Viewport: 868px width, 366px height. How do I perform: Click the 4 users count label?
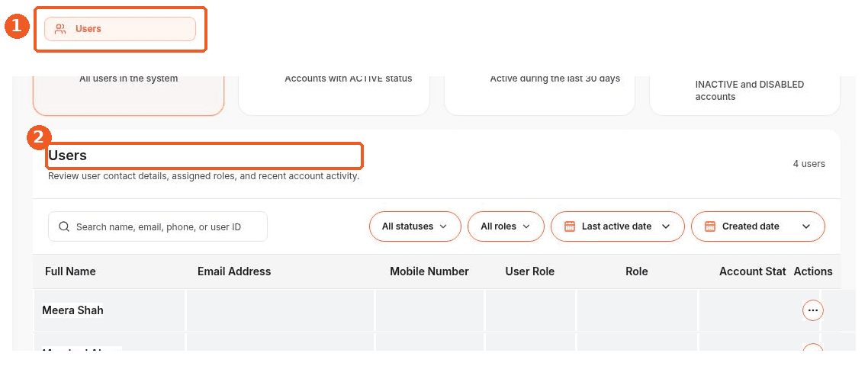pyautogui.click(x=809, y=164)
